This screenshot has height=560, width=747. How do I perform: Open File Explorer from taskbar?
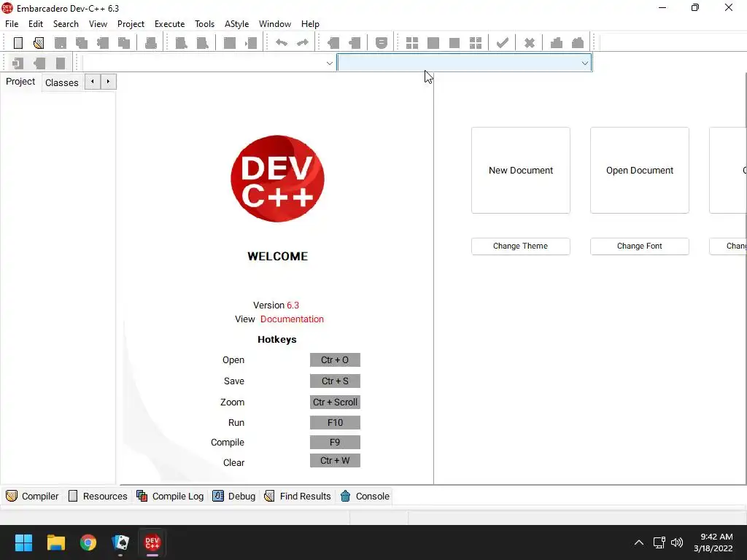coord(55,542)
